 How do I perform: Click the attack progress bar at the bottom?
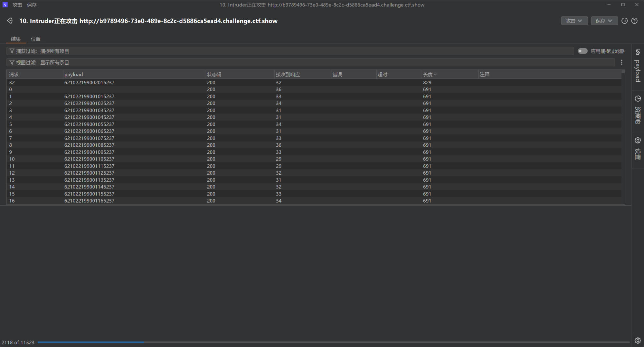[x=333, y=342]
